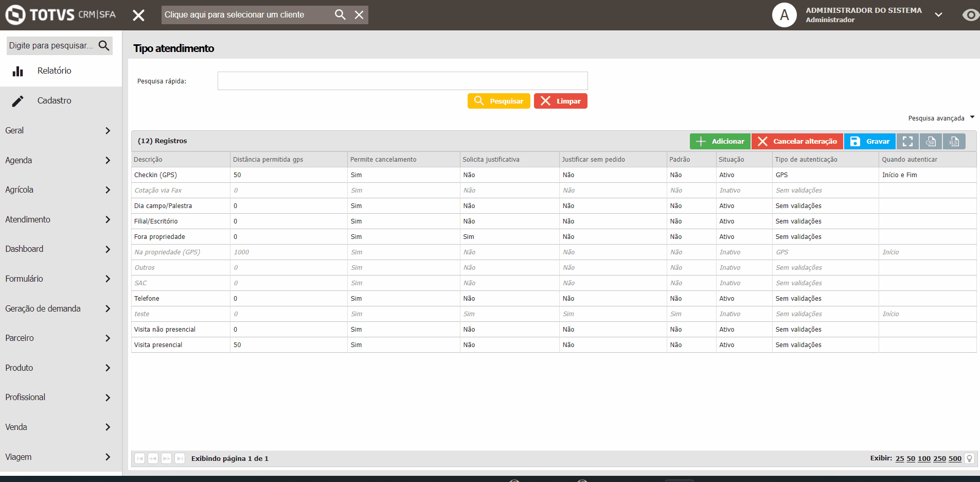
Task: Select the Outros row
Action: (x=554, y=268)
